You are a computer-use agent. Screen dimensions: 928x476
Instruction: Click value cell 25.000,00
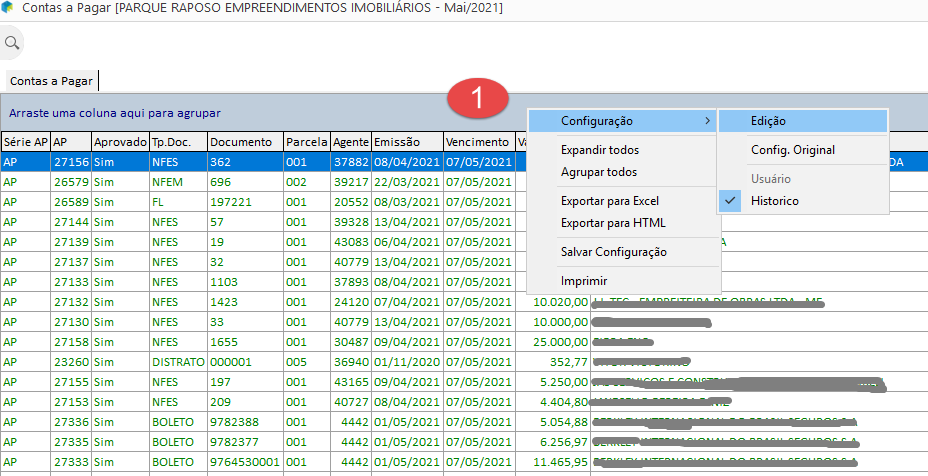pyautogui.click(x=553, y=342)
